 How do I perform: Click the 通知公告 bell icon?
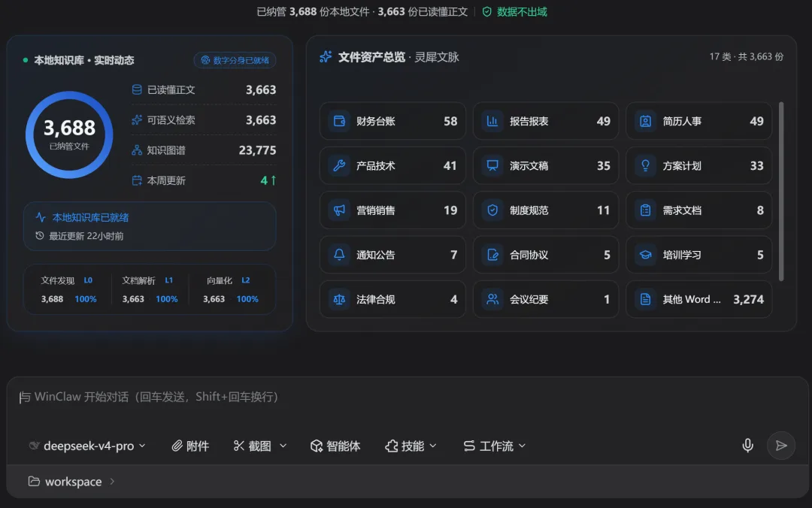click(339, 255)
